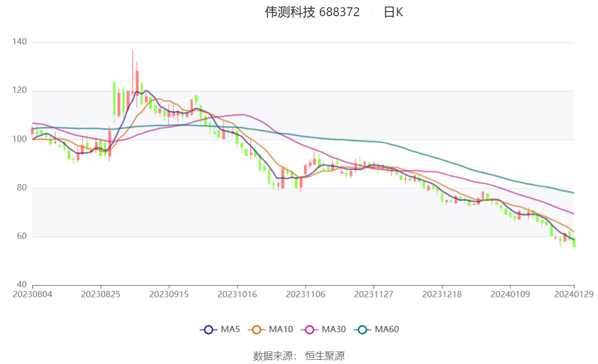598x364 pixels.
Task: Click the 20231106 date axis label
Action: 305,294
